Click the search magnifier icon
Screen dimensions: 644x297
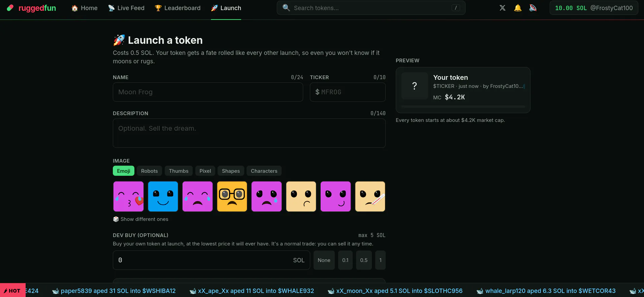click(286, 8)
